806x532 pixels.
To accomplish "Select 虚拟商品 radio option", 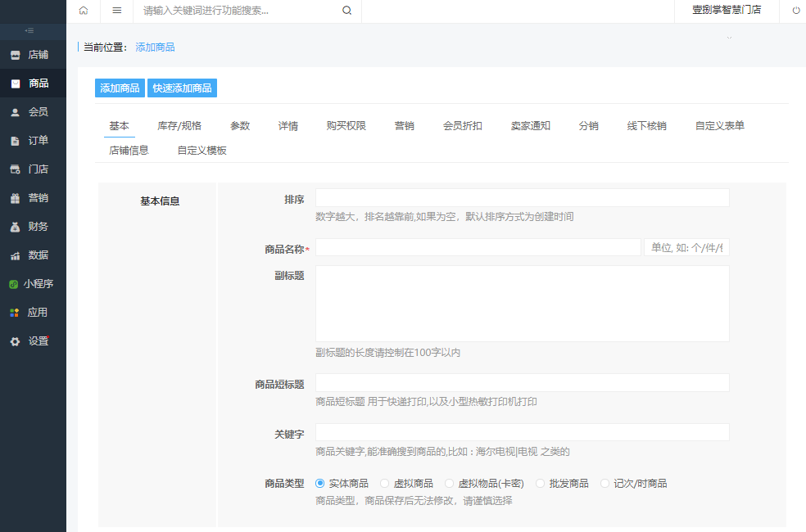I will click(384, 483).
